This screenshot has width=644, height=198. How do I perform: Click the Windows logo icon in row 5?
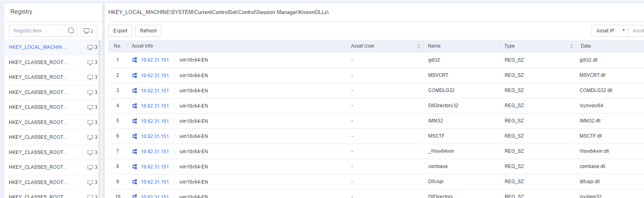(x=134, y=121)
